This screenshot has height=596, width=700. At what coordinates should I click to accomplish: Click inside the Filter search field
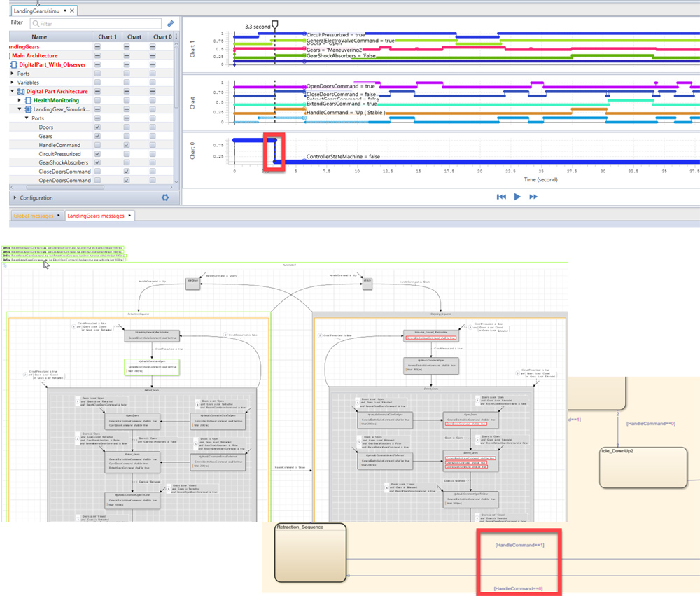(95, 23)
